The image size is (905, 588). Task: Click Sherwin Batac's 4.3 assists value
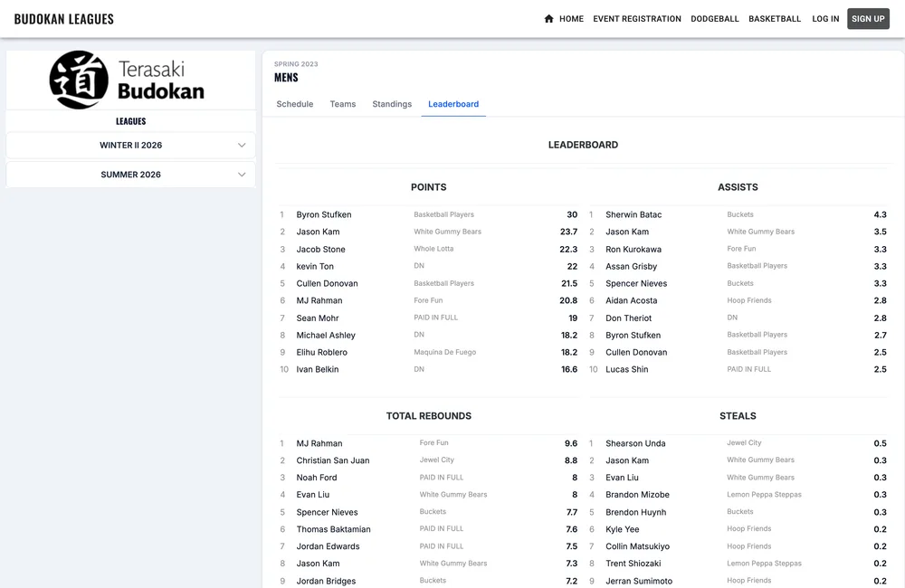click(x=881, y=214)
